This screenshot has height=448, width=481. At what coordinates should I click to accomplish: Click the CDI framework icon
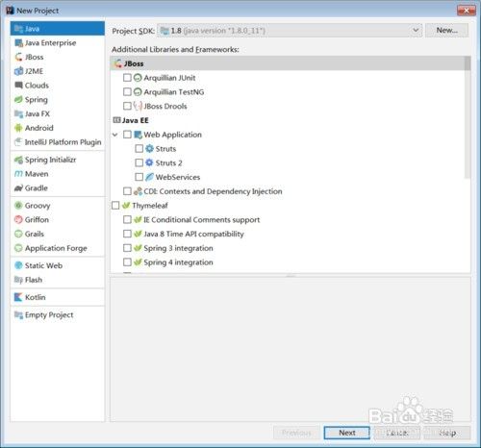(x=138, y=191)
